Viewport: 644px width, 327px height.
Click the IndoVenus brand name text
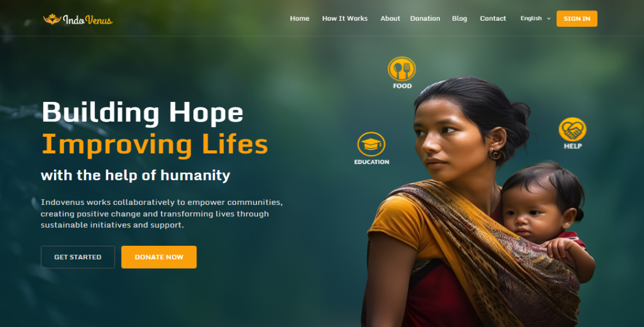pyautogui.click(x=87, y=20)
